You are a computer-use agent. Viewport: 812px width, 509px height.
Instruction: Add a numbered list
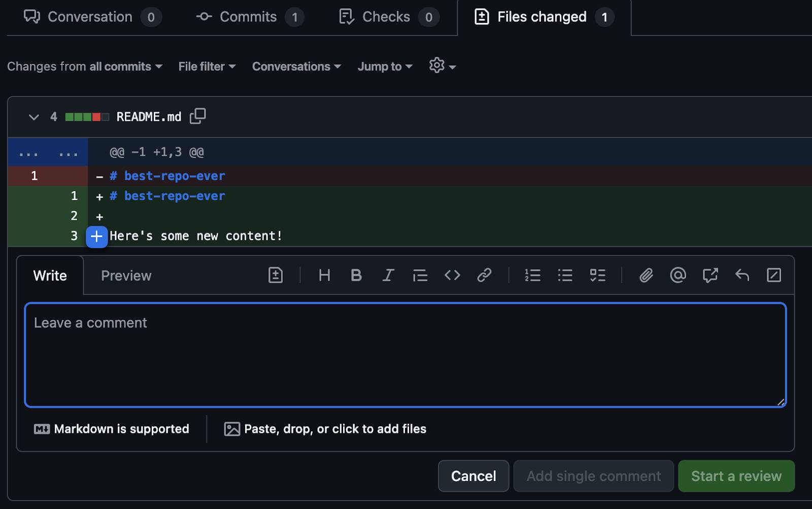pos(533,275)
